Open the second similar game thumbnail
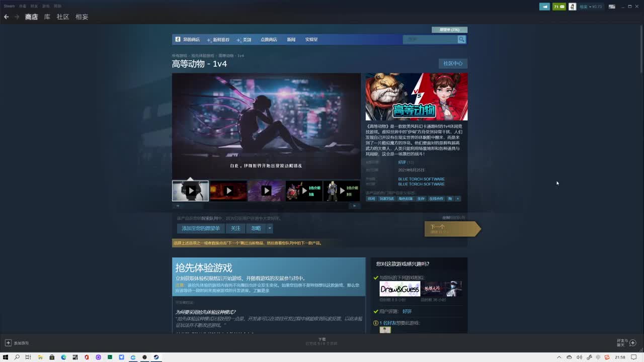This screenshot has height=362, width=644. [442, 289]
